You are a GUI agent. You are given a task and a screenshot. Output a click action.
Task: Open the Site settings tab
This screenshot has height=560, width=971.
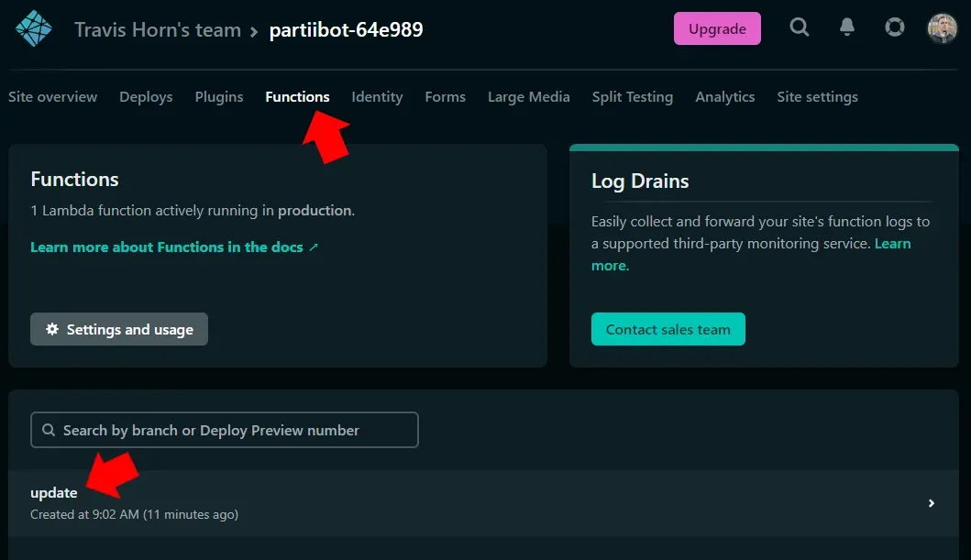pyautogui.click(x=817, y=96)
